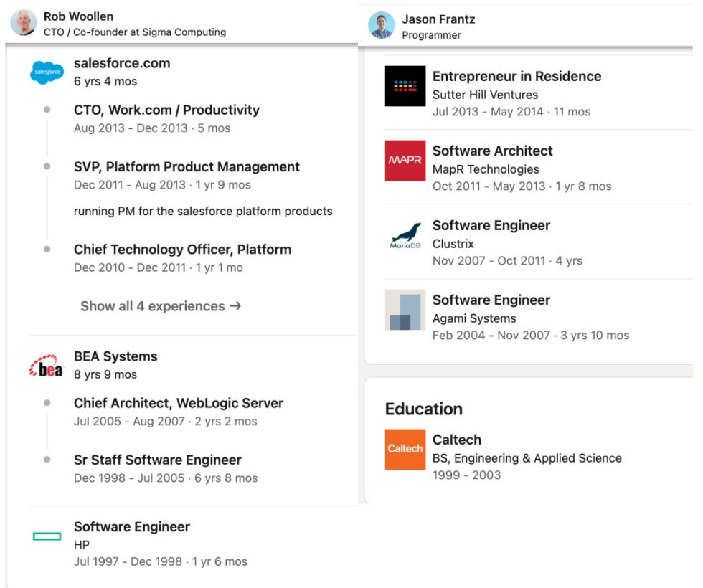Click the orange Caltech logo
The height and width of the screenshot is (588, 703).
tap(405, 449)
